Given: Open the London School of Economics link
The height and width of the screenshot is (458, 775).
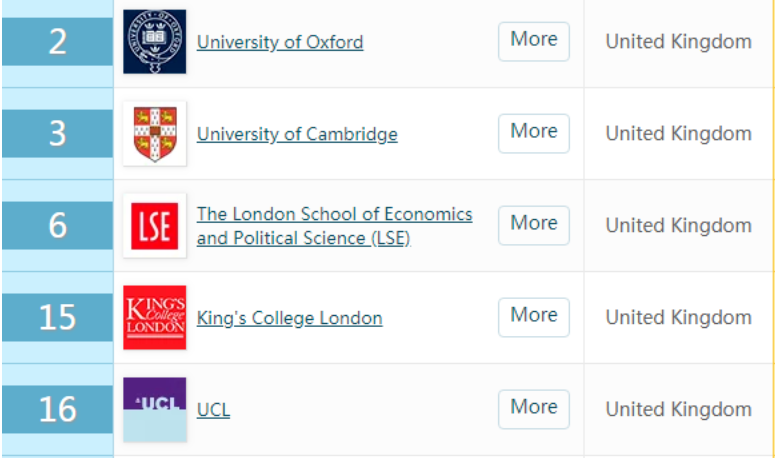Looking at the screenshot, I should (335, 226).
